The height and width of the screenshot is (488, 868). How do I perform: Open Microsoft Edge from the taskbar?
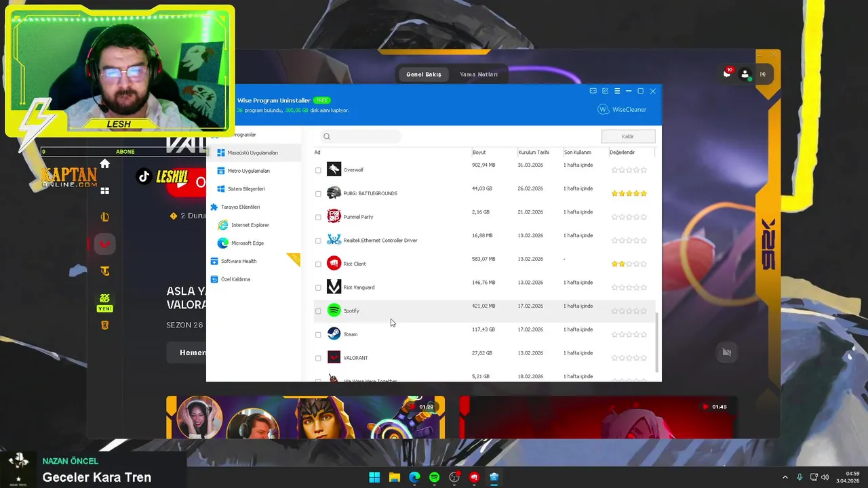click(x=414, y=477)
